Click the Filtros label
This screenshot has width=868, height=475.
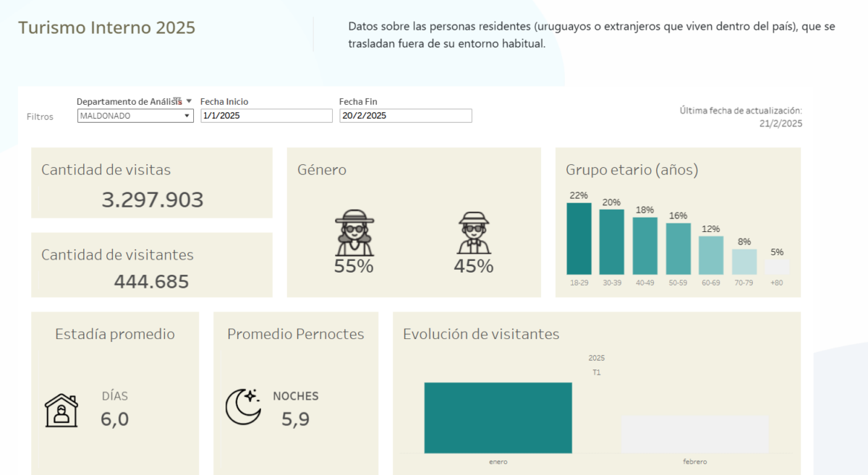40,116
